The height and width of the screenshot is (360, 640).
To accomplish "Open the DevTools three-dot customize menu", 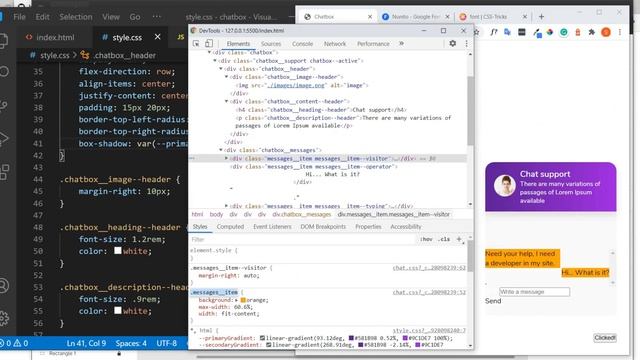I will (467, 44).
